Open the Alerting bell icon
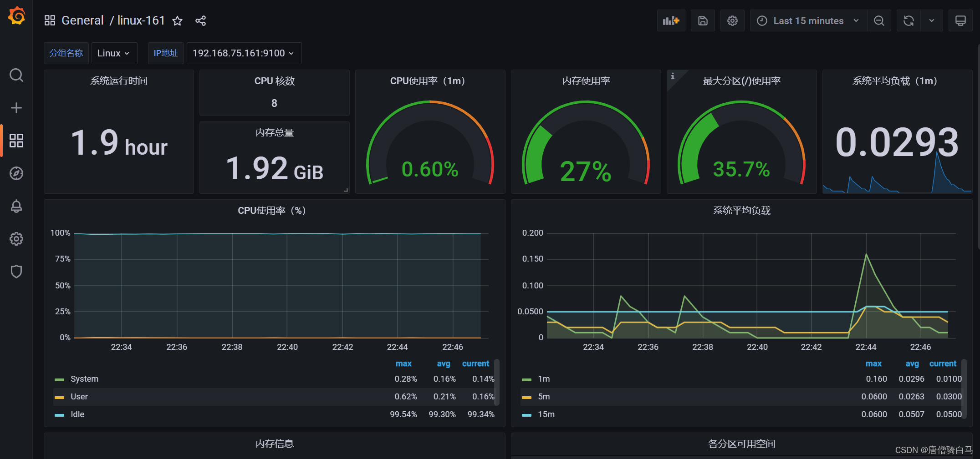The height and width of the screenshot is (459, 980). 16,206
